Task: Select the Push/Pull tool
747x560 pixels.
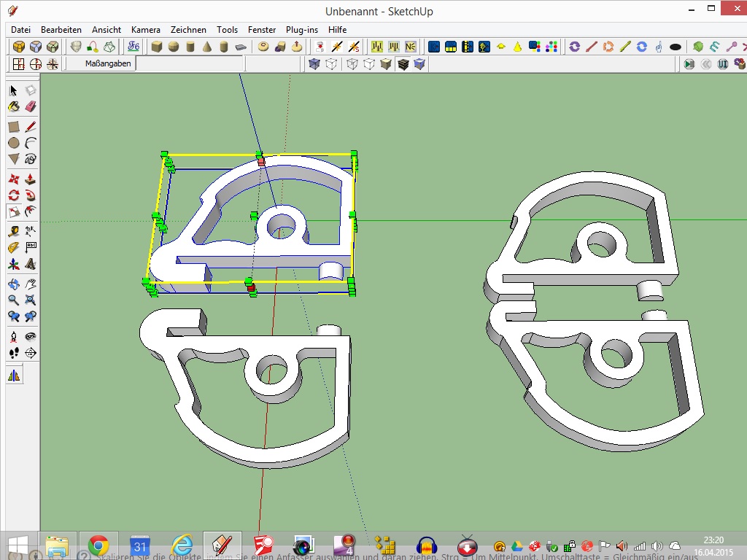Action: pyautogui.click(x=31, y=178)
